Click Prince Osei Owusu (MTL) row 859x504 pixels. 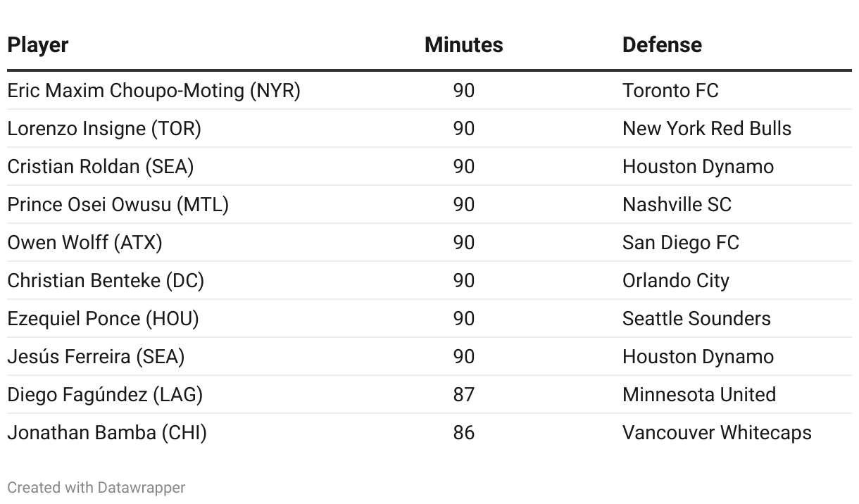(118, 205)
